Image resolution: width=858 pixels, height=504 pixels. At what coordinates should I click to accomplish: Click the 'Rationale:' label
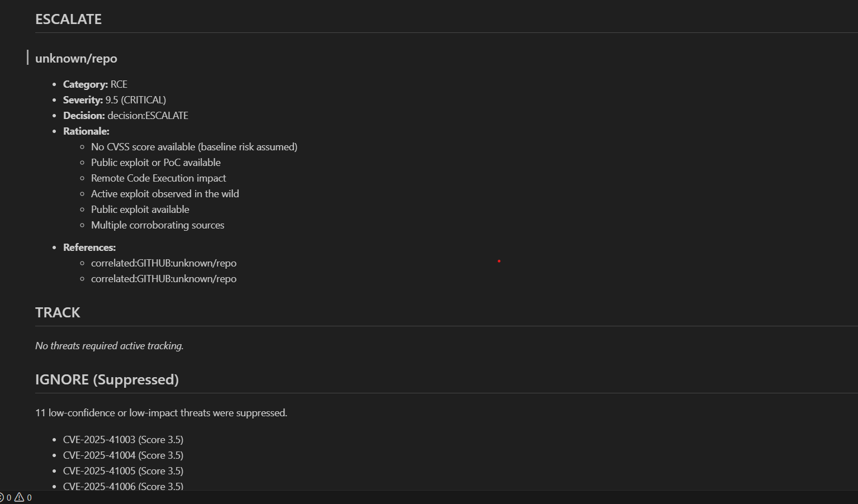pyautogui.click(x=86, y=131)
